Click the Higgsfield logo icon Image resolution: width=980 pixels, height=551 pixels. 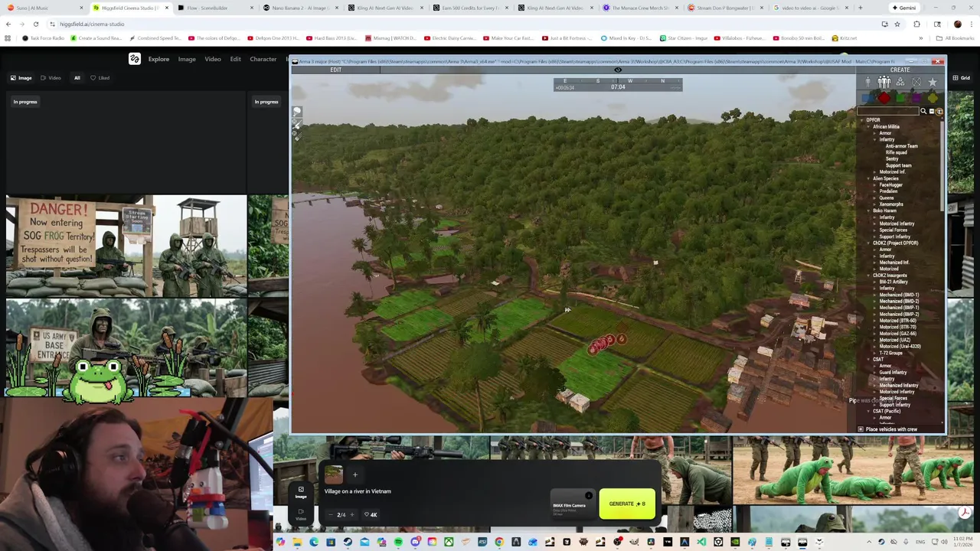135,59
